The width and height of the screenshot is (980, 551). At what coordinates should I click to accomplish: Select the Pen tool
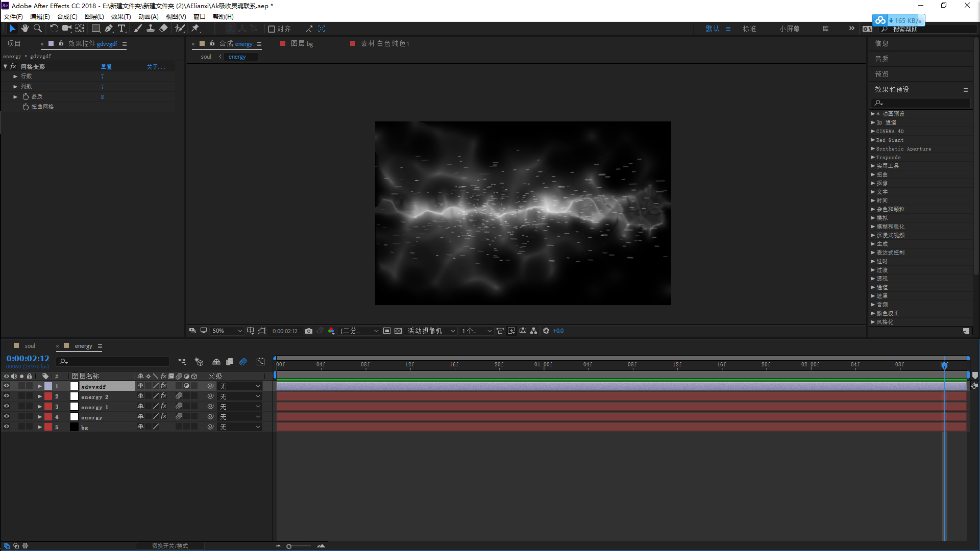(x=109, y=29)
